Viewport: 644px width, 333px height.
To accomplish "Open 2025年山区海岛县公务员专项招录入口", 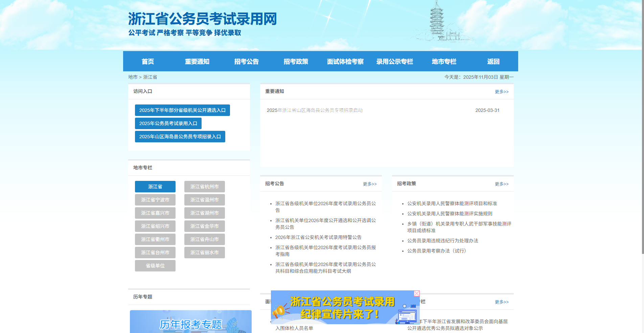I will (x=180, y=136).
